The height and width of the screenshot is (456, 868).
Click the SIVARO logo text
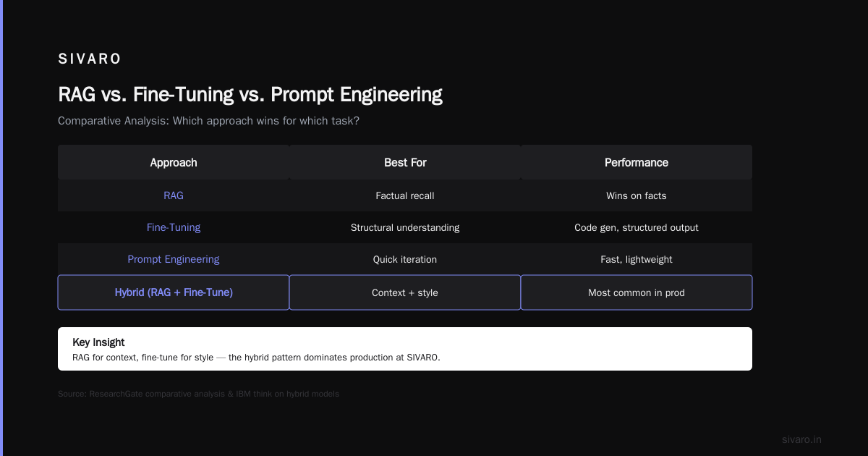coord(90,59)
